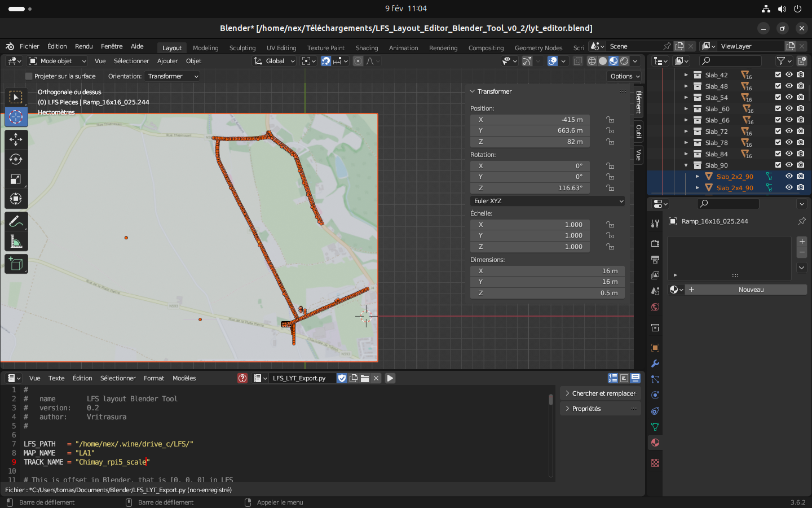The height and width of the screenshot is (508, 812).
Task: Open the Modifiers wrench properties tab
Action: (655, 364)
